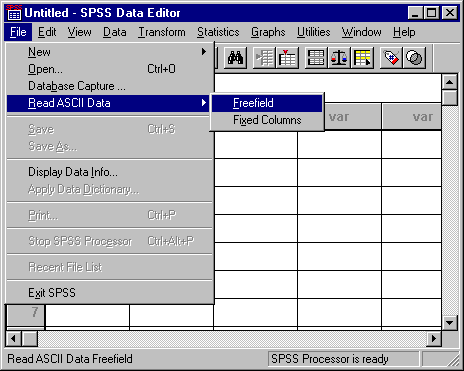The height and width of the screenshot is (371, 464).
Task: Click the vertical scrollbar down arrow
Action: [449, 323]
